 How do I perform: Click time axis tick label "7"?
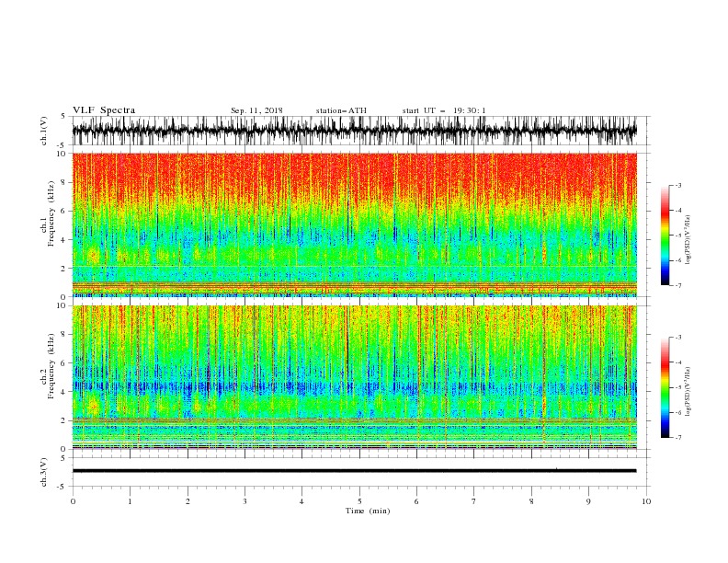[474, 501]
